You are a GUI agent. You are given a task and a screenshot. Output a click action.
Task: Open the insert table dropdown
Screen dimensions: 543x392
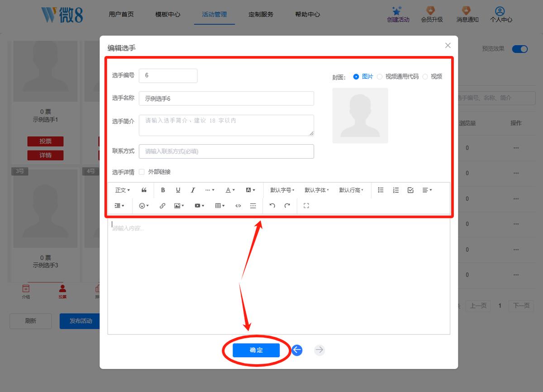pos(220,206)
